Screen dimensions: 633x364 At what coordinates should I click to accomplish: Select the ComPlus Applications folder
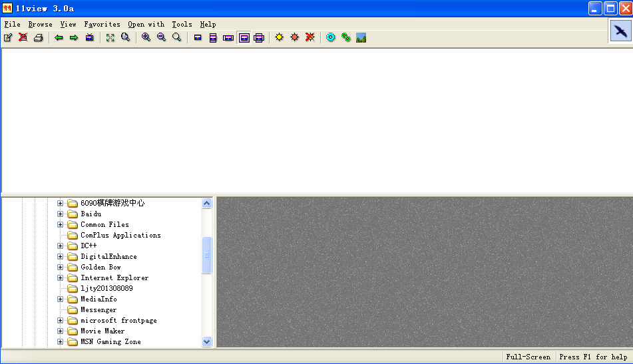pyautogui.click(x=120, y=236)
